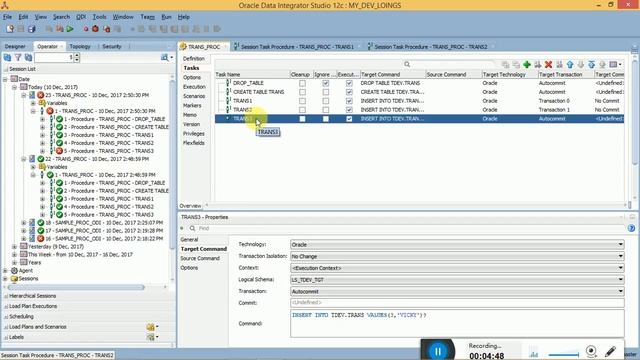This screenshot has width=640, height=360.
Task: Expand session 18 SAMPLE_PROC_ODI node
Action: point(24,223)
